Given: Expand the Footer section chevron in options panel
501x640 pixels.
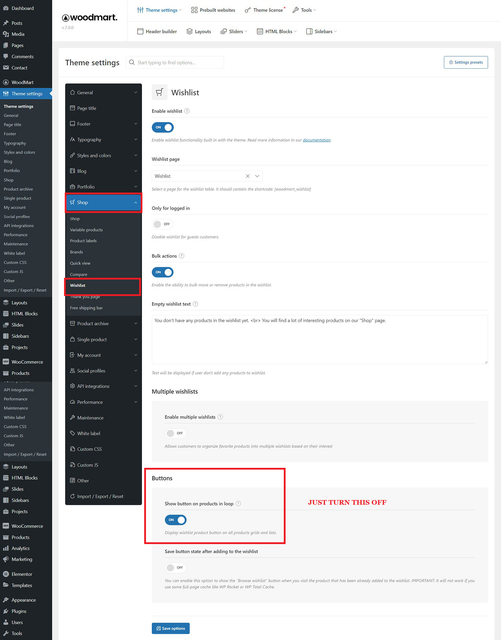Looking at the screenshot, I should click(x=136, y=124).
